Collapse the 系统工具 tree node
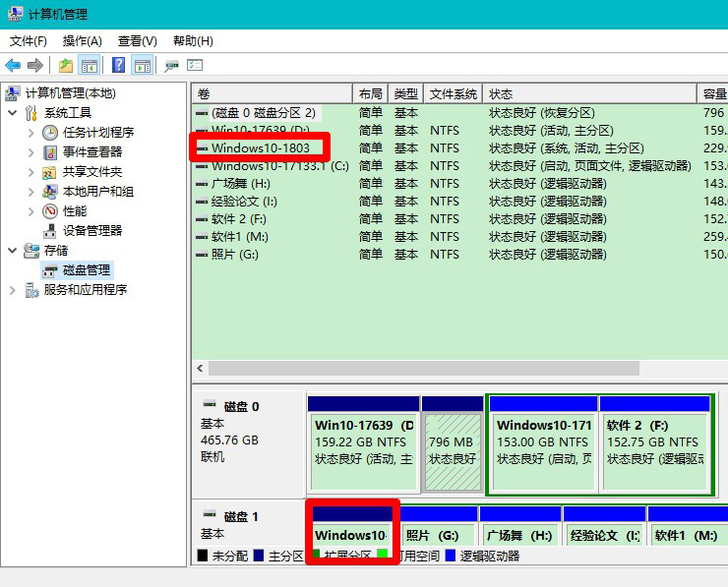Viewport: 728px width, 587px height. tap(12, 113)
